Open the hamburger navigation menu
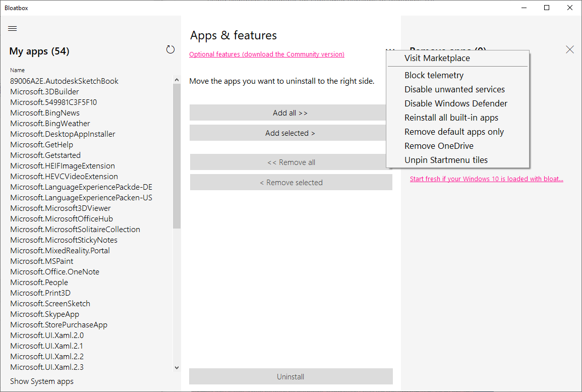The width and height of the screenshot is (582, 392). tap(12, 29)
